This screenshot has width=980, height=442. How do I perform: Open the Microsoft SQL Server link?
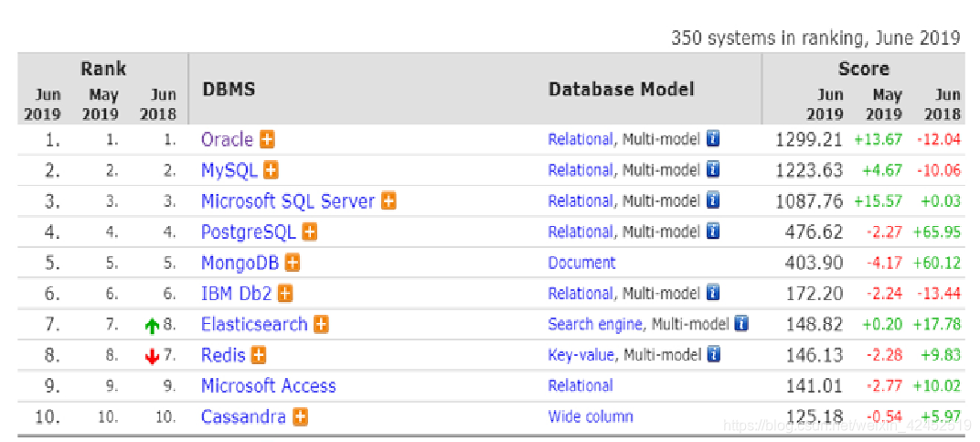(287, 201)
